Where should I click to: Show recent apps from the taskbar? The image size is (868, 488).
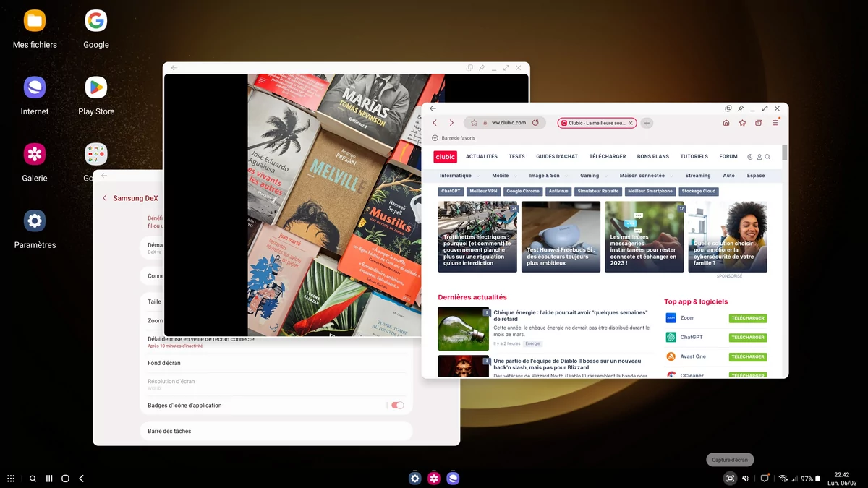pos(49,479)
